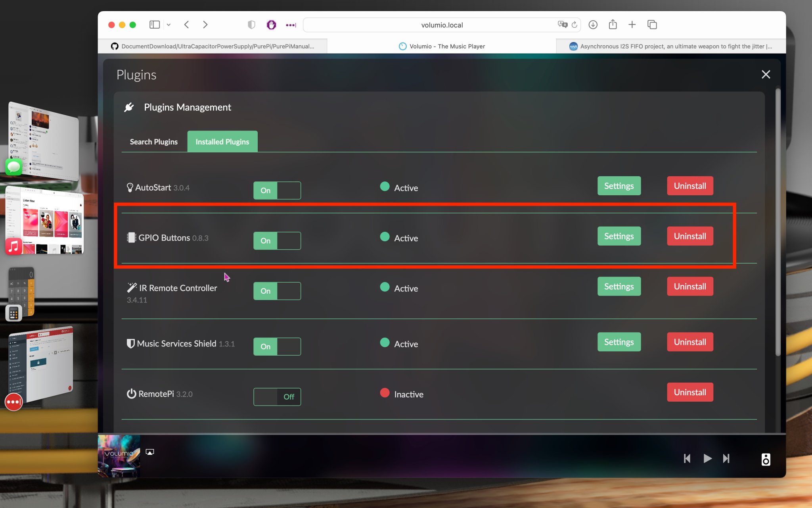Screen dimensions: 812x508
Task: Open Music Services Shield Settings
Action: click(x=619, y=342)
